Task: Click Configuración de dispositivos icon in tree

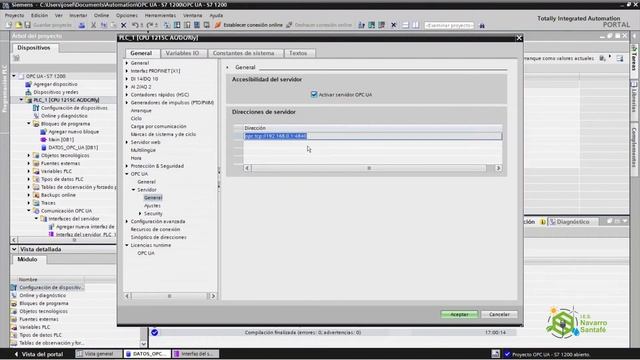Action: [36, 108]
